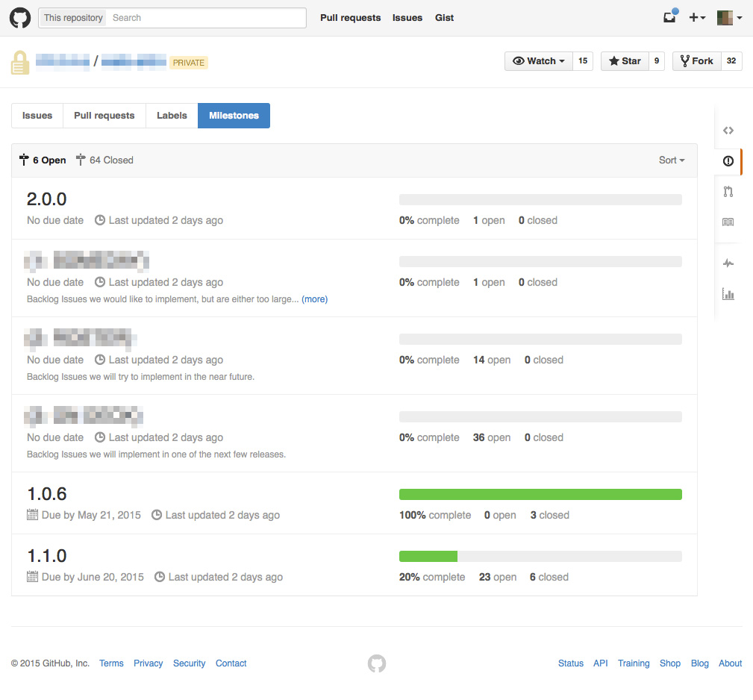753x700 pixels.
Task: Open the Graphs bar chart icon
Action: tap(728, 294)
